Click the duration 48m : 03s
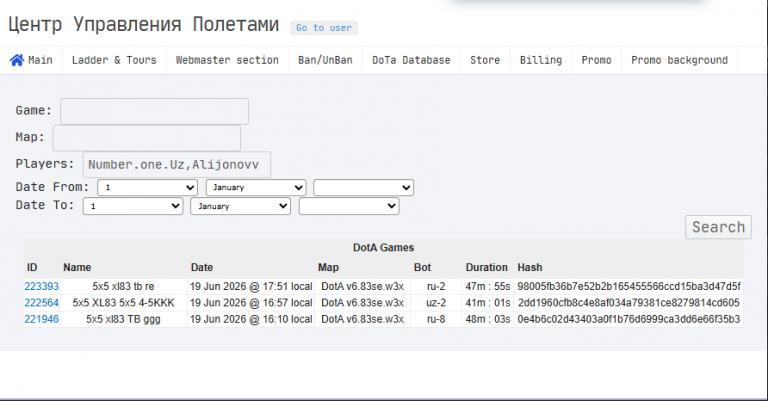This screenshot has height=401, width=768. [488, 319]
